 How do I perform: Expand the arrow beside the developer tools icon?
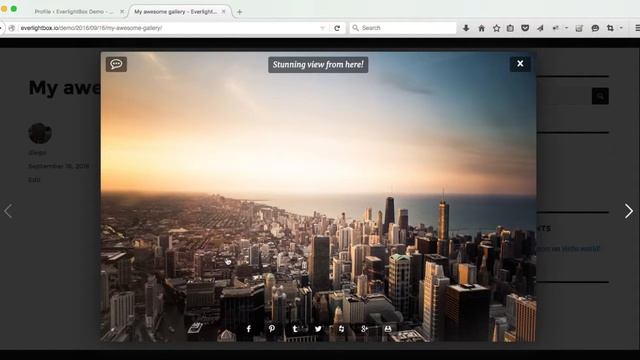[567, 28]
